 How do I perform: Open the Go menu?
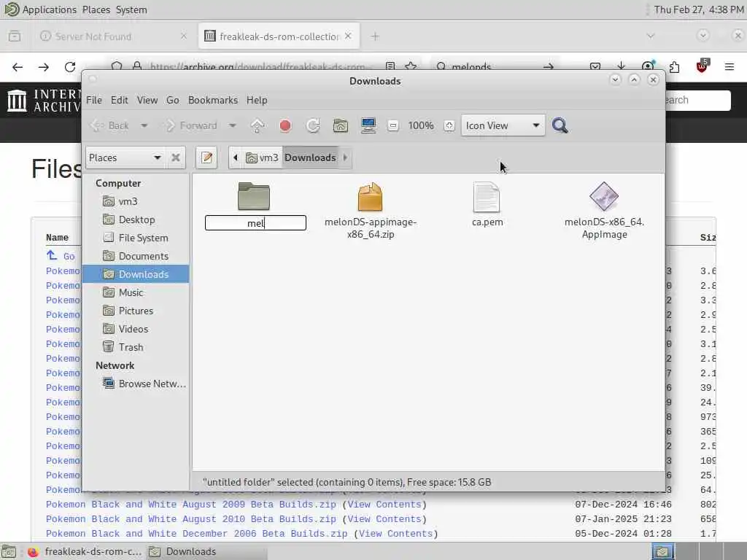pyautogui.click(x=172, y=100)
